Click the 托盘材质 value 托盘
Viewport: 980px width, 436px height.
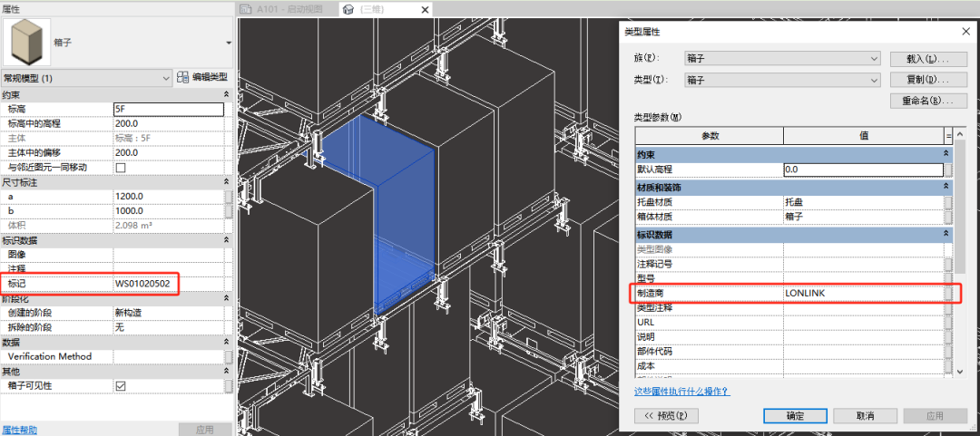[x=864, y=202]
